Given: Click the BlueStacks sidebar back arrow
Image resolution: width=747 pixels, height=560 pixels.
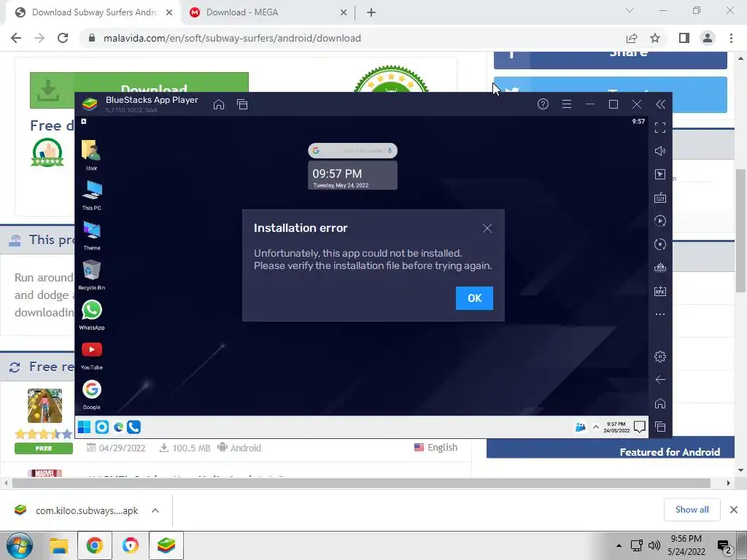Looking at the screenshot, I should [x=659, y=379].
